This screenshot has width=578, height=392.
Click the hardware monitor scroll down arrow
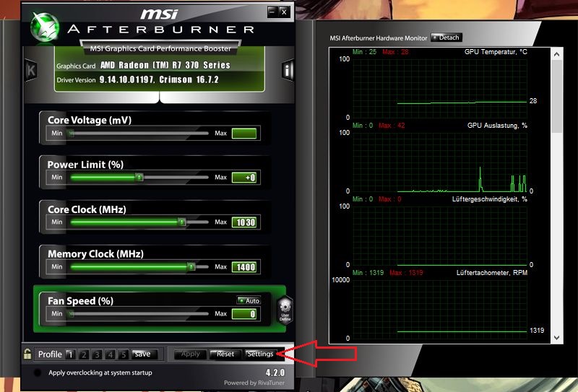click(556, 337)
